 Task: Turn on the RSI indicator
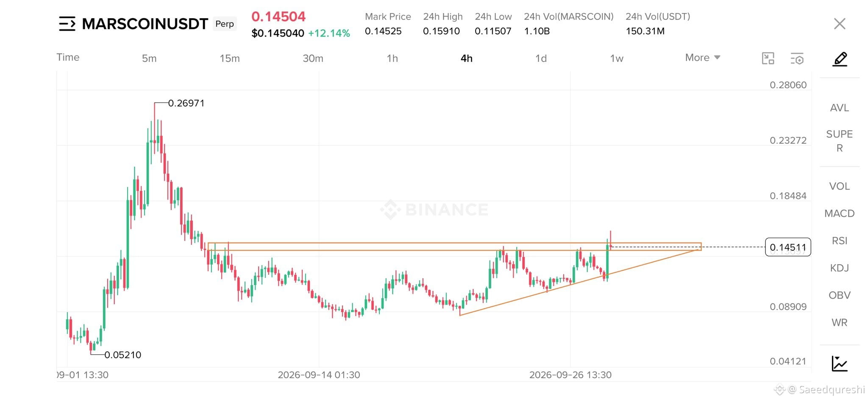coord(839,241)
